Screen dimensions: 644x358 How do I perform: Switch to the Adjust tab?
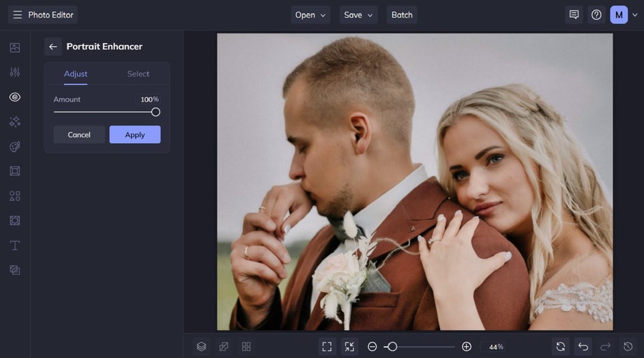coord(76,74)
